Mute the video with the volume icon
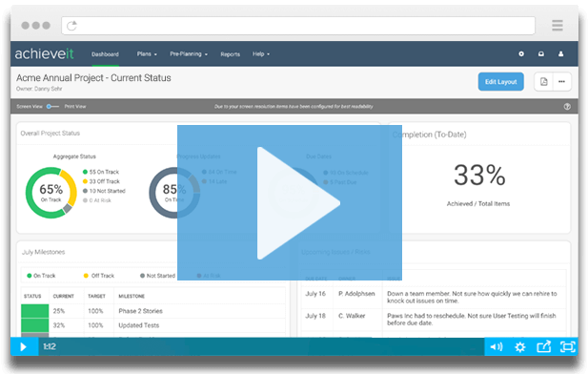The height and width of the screenshot is (374, 588). (x=497, y=346)
